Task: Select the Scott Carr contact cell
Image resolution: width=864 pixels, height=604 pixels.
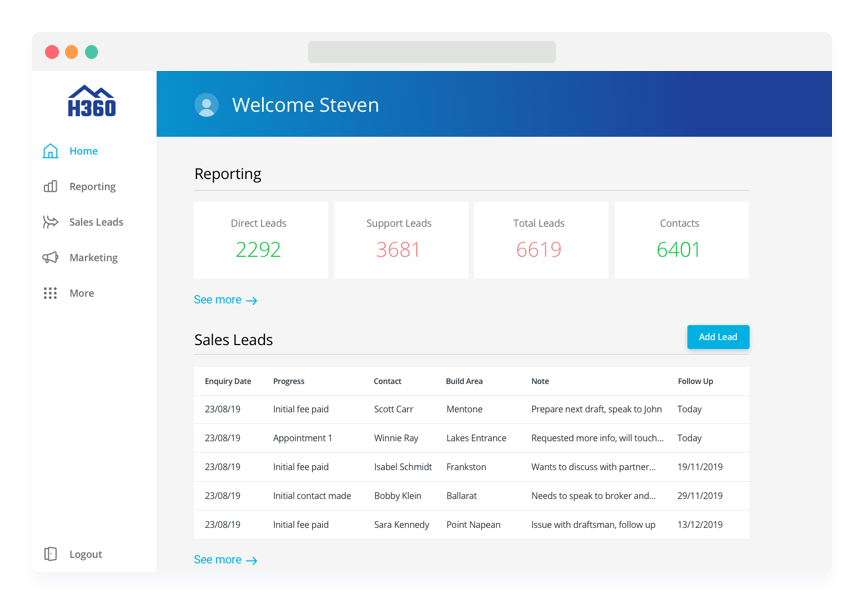Action: tap(393, 409)
